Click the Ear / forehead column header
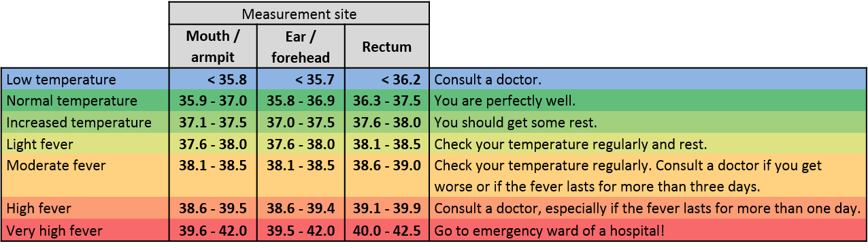The height and width of the screenshot is (250, 868). tap(301, 46)
